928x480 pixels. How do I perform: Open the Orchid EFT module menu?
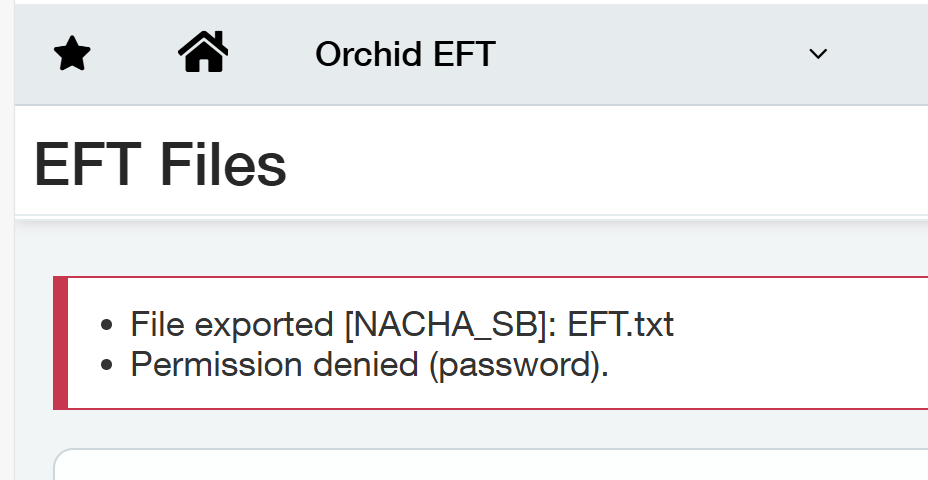pyautogui.click(x=405, y=54)
